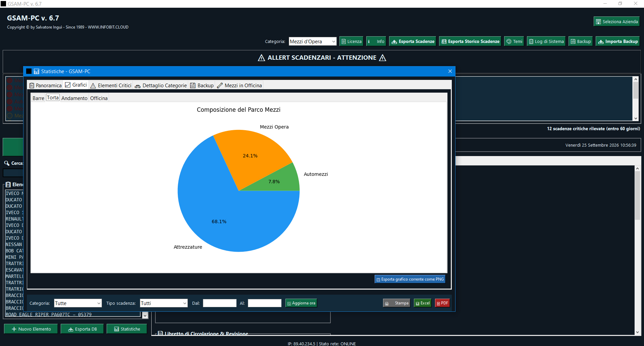This screenshot has width=644, height=346.
Task: Select the Grafici tab
Action: [x=76, y=85]
